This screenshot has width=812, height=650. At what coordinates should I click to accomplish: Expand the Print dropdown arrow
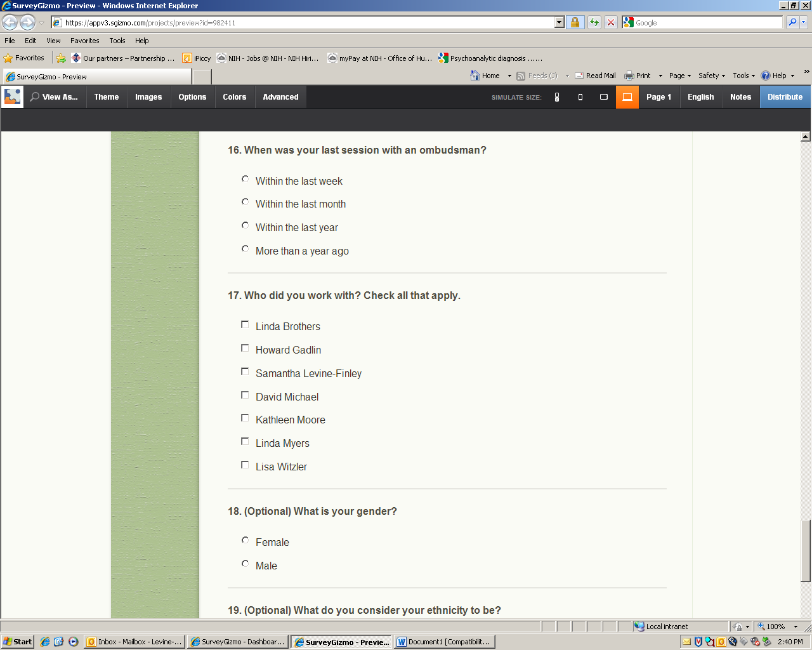660,76
